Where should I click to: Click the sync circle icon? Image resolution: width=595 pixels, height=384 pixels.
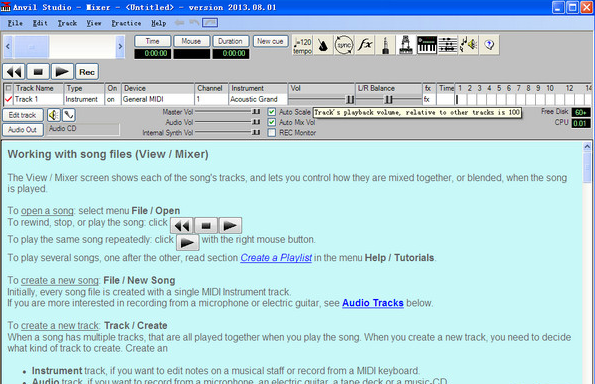[344, 45]
